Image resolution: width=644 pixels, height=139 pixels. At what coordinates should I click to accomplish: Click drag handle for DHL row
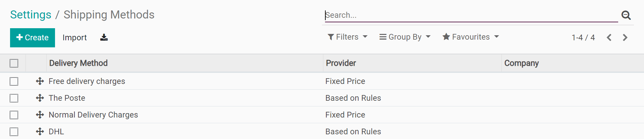click(x=40, y=132)
